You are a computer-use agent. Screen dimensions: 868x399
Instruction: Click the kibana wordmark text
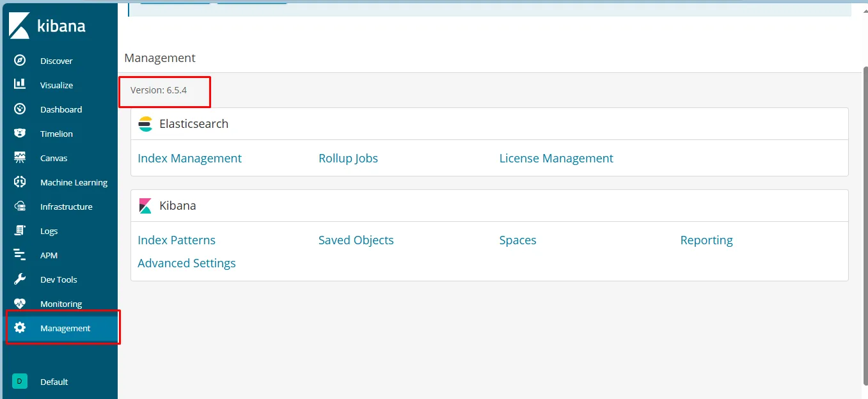[61, 26]
